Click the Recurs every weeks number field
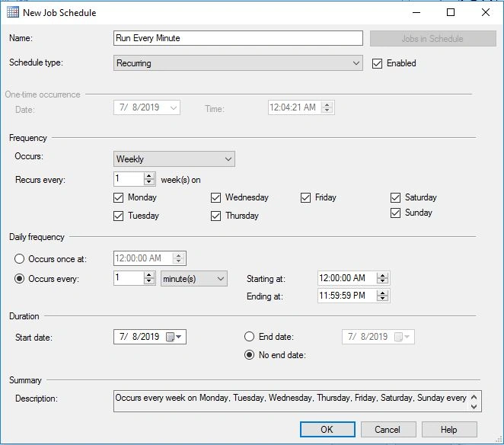Screen dimensions: 504x445 click(x=129, y=179)
